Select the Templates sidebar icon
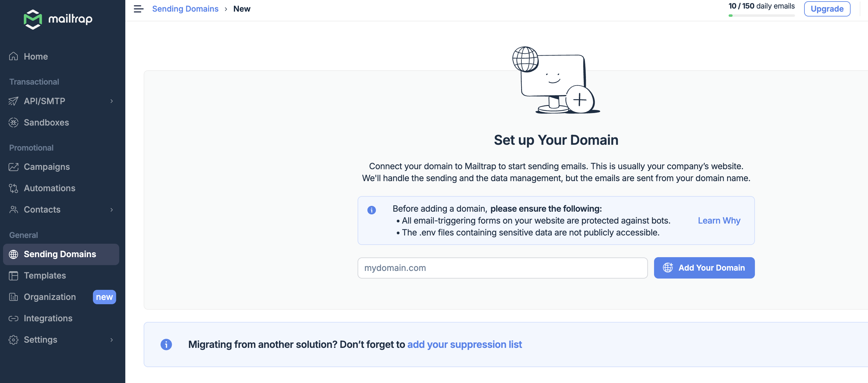The height and width of the screenshot is (383, 868). [x=13, y=275]
